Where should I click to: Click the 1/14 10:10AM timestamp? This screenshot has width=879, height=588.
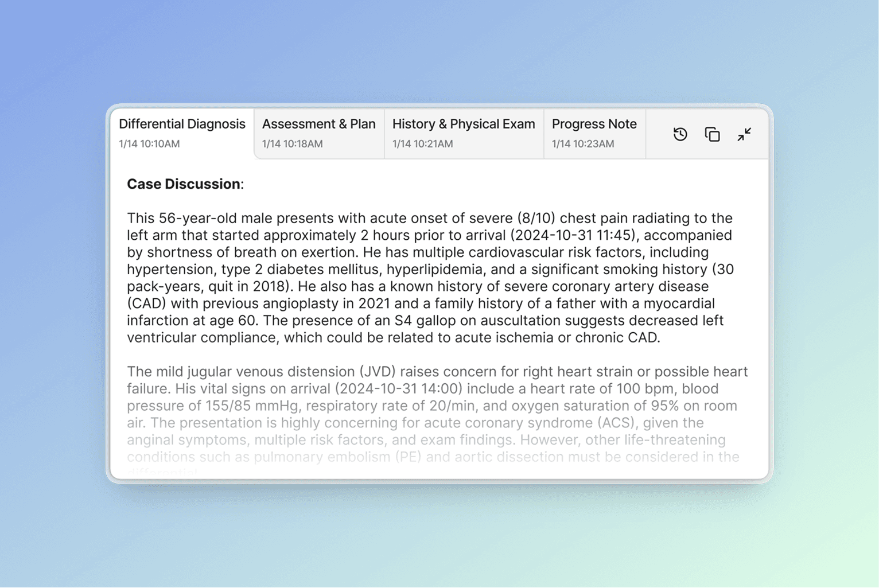tap(149, 144)
